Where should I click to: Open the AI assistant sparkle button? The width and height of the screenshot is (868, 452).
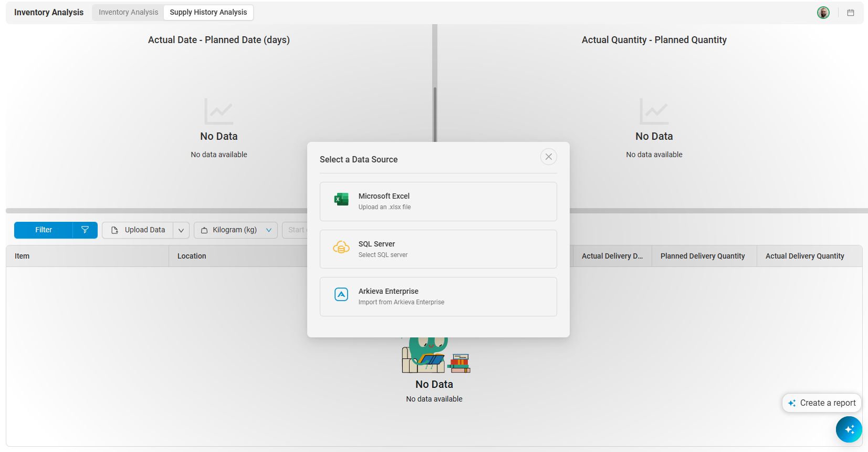point(849,429)
